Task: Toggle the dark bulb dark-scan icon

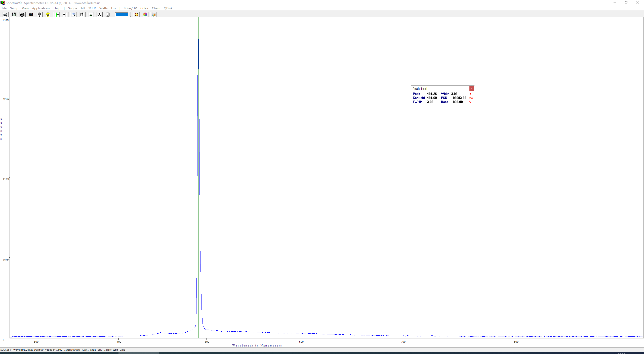Action: [x=39, y=15]
